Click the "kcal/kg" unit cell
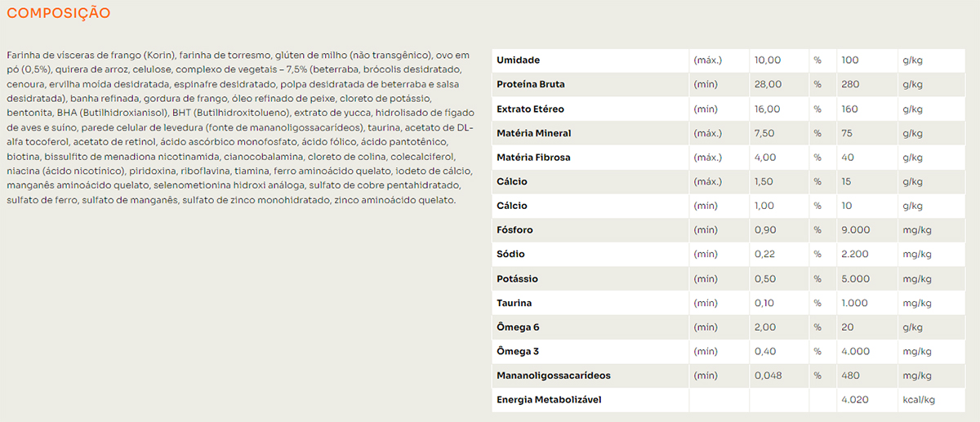The width and height of the screenshot is (980, 422). point(918,400)
